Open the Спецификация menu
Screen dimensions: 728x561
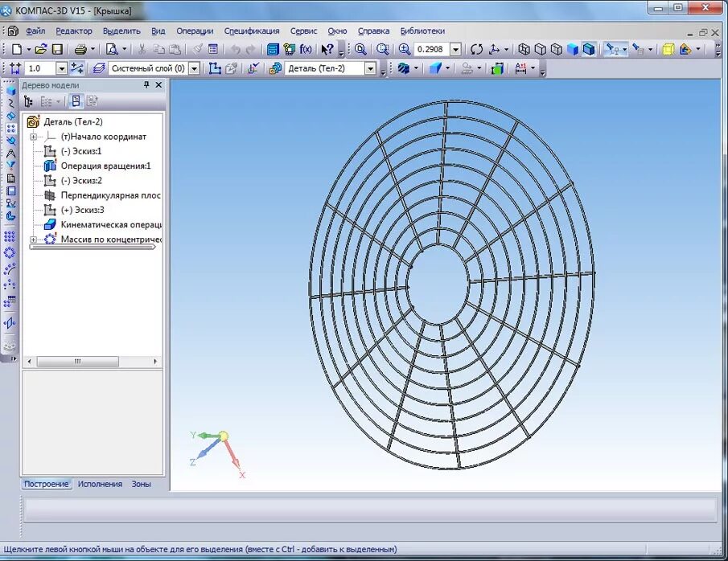tap(252, 31)
